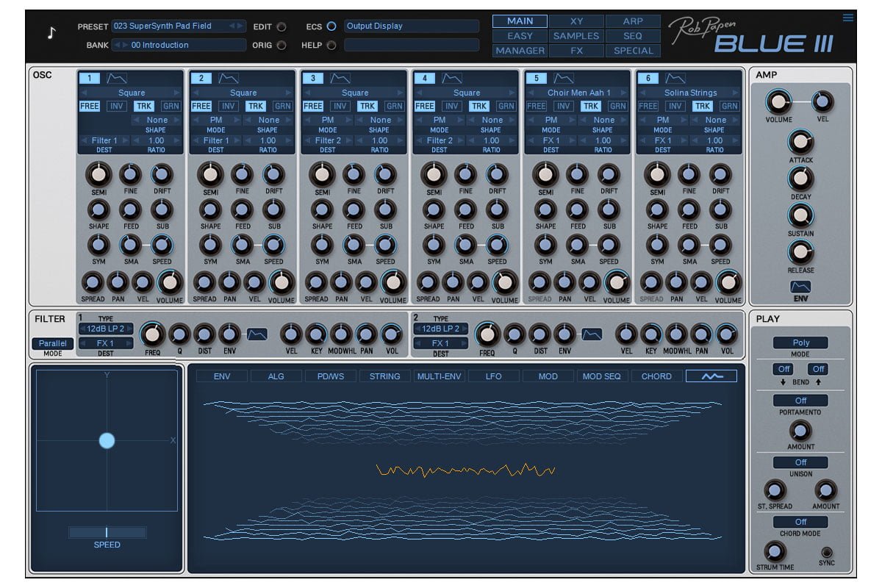The width and height of the screenshot is (882, 588).
Task: Open the SAMPLES page
Action: 577,36
